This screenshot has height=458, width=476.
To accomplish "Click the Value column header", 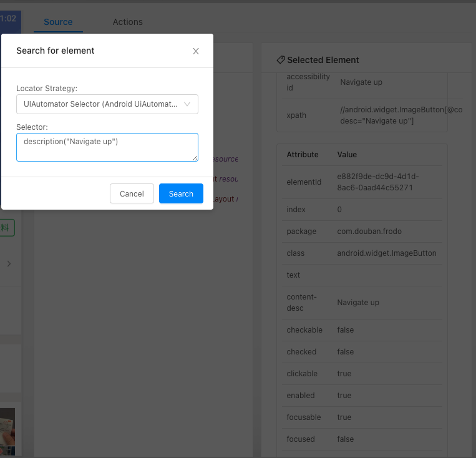I will [347, 154].
